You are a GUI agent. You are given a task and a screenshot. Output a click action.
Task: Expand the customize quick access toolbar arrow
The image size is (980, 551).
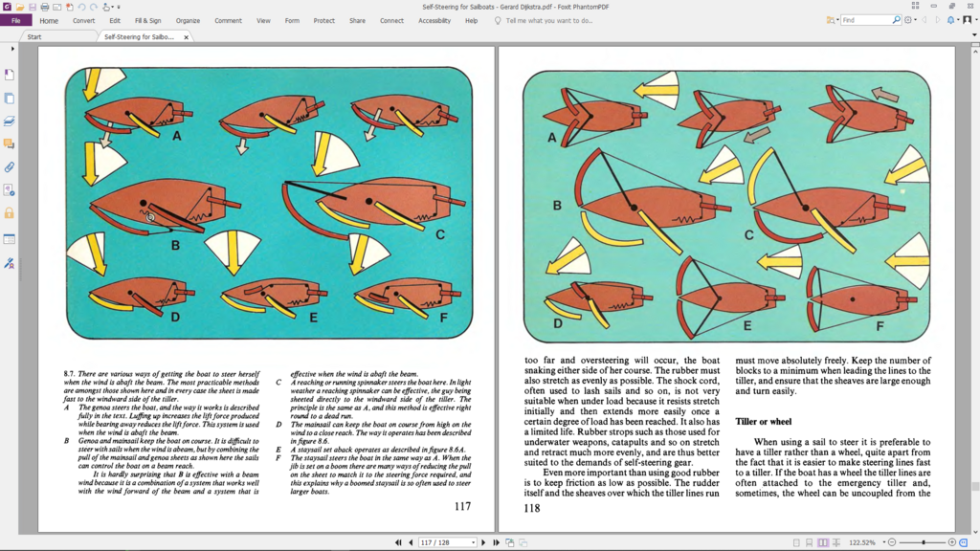coord(118,7)
